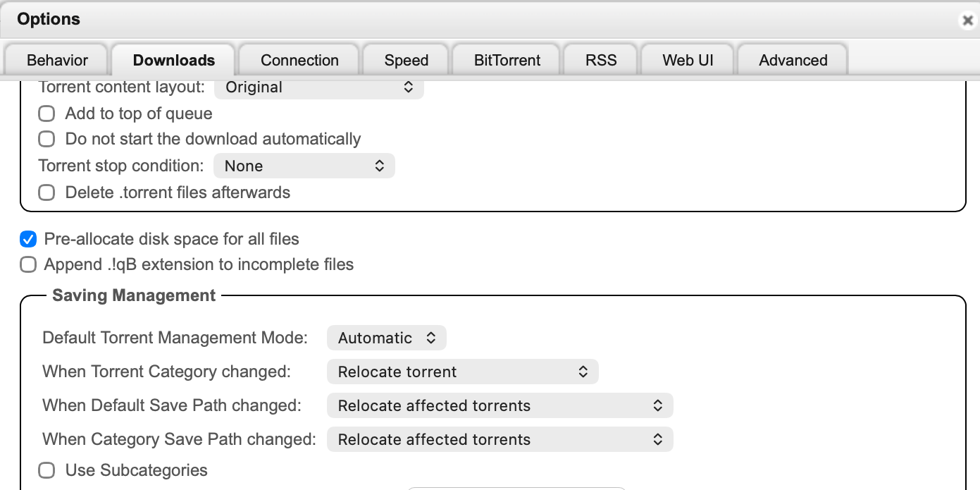Switch to the Behavior tab
The width and height of the screenshot is (980, 490).
click(57, 61)
